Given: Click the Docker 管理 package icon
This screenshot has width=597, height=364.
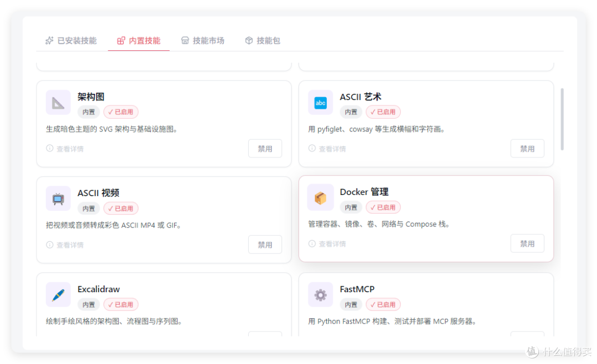Looking at the screenshot, I should pyautogui.click(x=320, y=197).
